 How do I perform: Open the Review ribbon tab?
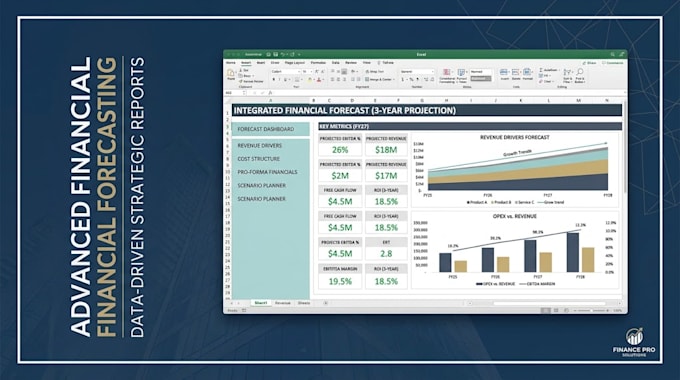pyautogui.click(x=351, y=62)
